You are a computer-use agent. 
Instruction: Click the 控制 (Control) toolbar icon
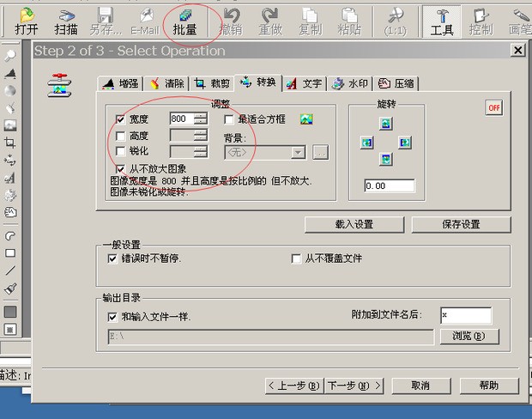pyautogui.click(x=481, y=21)
